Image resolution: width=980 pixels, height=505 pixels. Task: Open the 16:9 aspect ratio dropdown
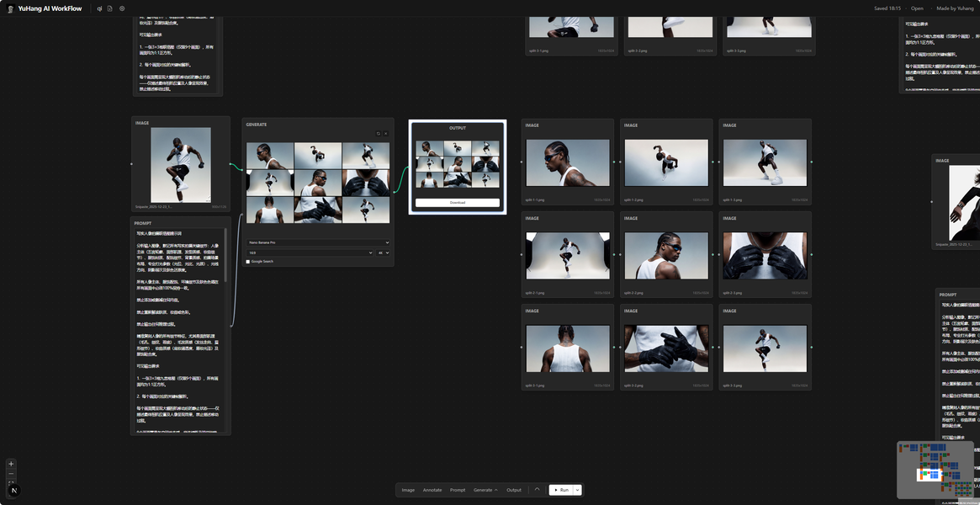click(310, 252)
